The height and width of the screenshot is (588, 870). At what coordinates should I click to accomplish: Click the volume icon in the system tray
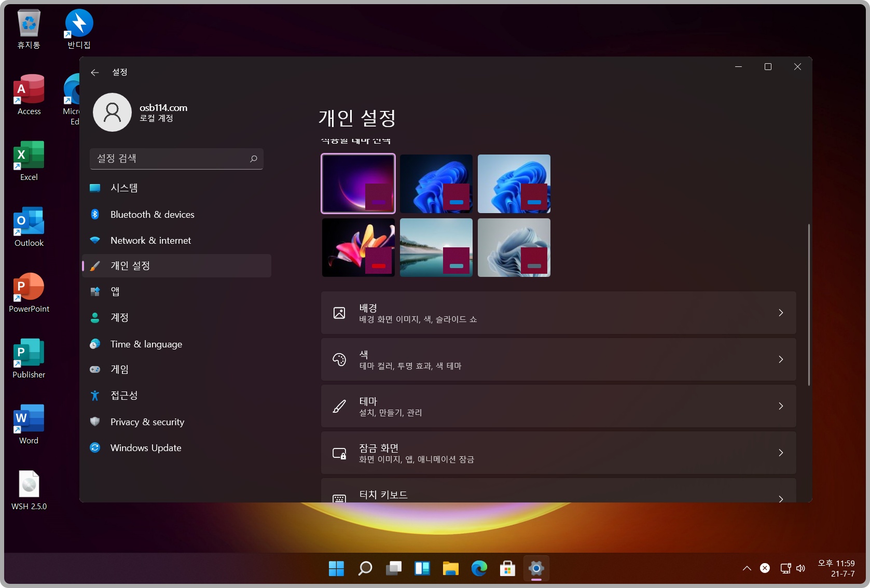pos(801,568)
